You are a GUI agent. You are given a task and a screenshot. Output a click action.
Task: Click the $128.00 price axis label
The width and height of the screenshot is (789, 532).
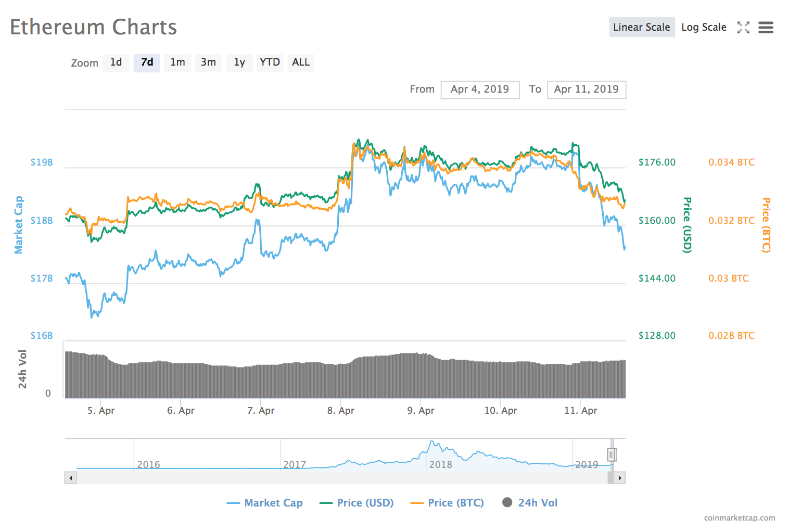click(x=657, y=336)
